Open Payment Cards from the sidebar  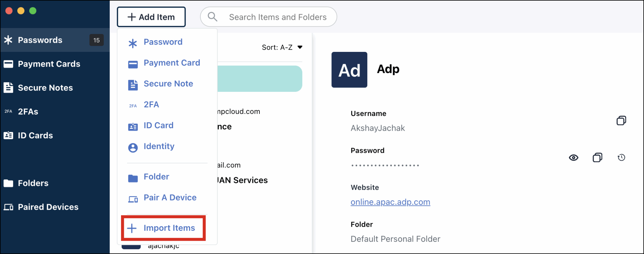coord(49,64)
